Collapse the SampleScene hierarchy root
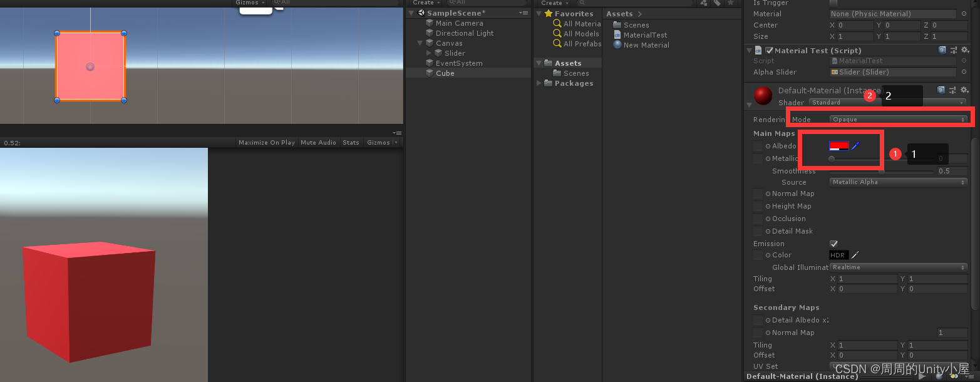The width and height of the screenshot is (980, 382). tap(411, 13)
